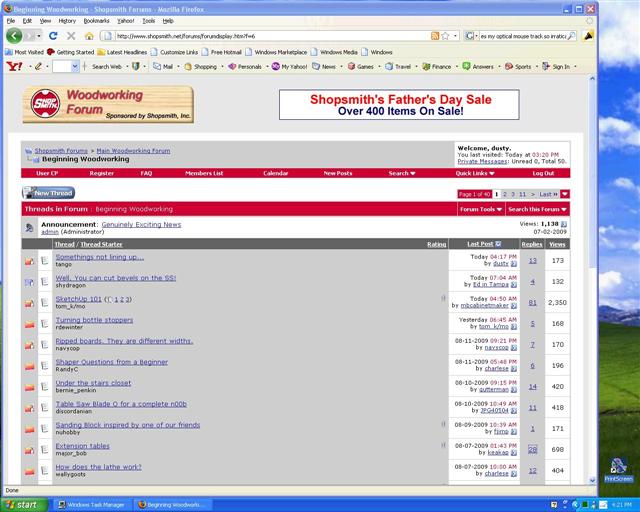Click the Firefox back arrow button
Screen dimensions: 640x512
[14, 36]
